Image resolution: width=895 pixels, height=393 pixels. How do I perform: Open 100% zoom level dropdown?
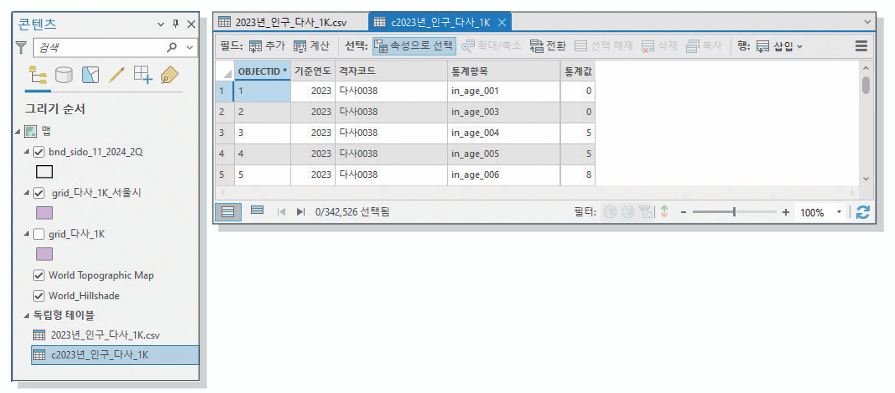839,212
